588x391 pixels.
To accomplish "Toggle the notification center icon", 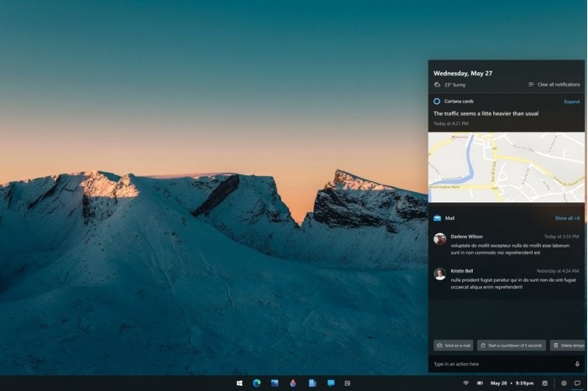I will 577,383.
